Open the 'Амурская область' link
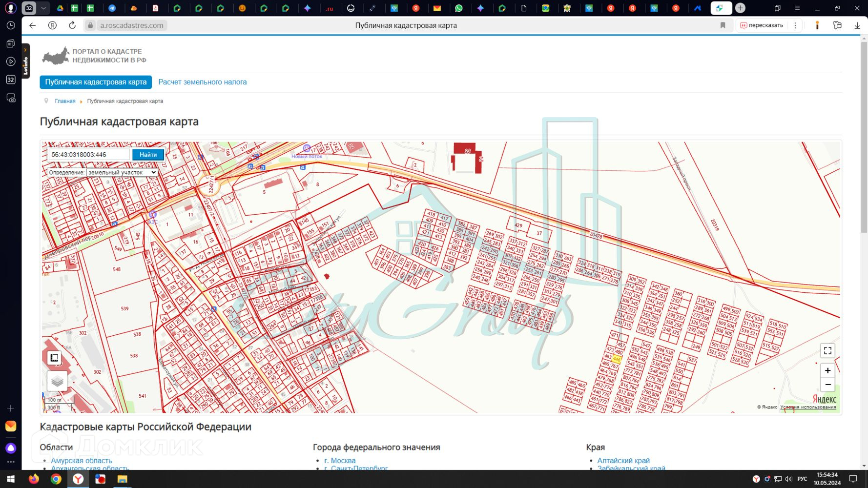 82,460
